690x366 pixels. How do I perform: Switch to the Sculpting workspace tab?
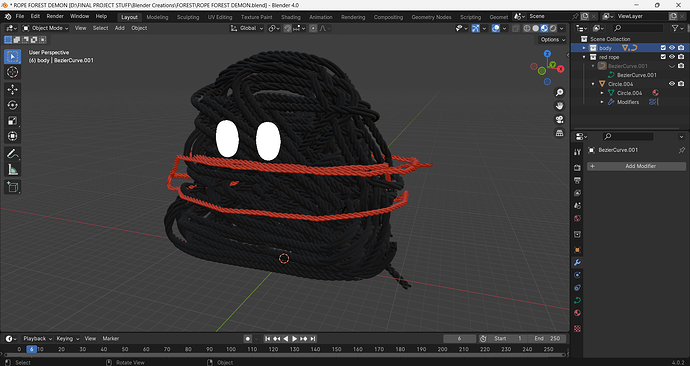(x=188, y=17)
